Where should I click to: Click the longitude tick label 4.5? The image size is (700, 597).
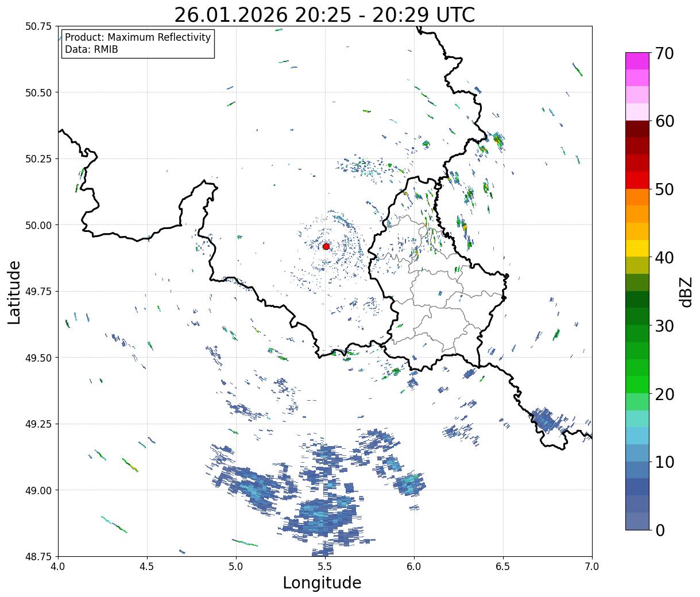[147, 567]
